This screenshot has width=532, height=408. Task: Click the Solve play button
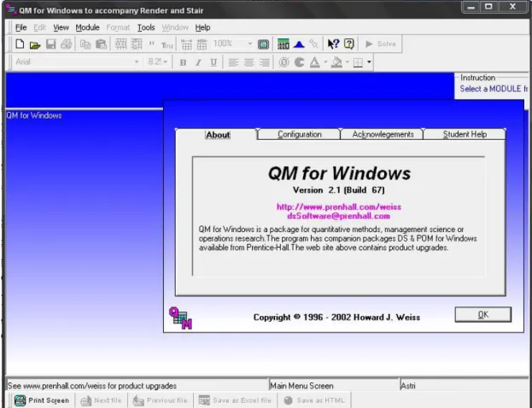point(380,44)
